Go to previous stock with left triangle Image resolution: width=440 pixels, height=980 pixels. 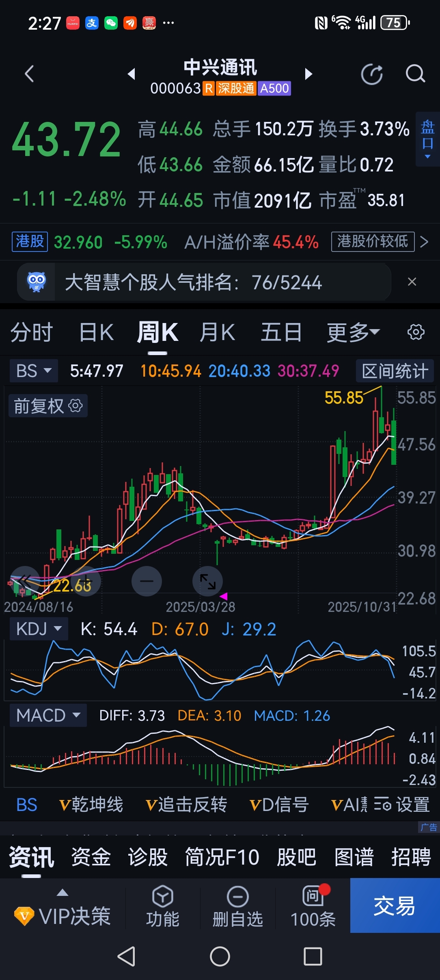131,74
